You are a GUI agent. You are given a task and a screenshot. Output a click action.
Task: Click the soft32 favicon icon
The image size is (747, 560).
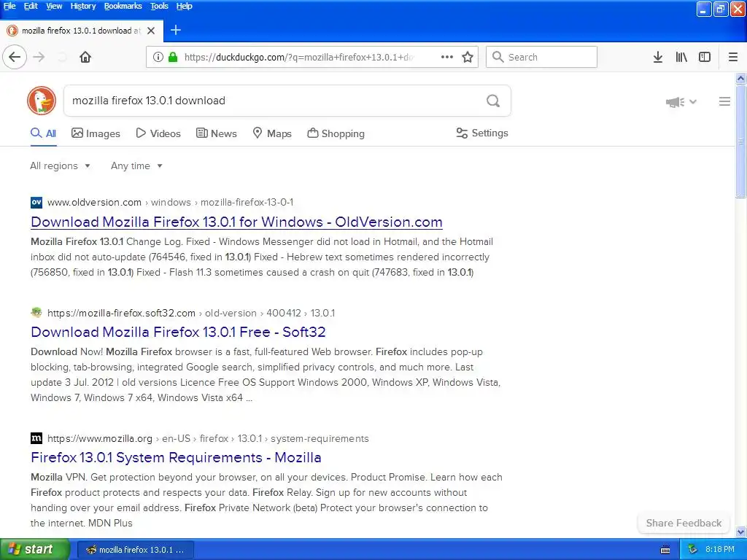tap(36, 313)
